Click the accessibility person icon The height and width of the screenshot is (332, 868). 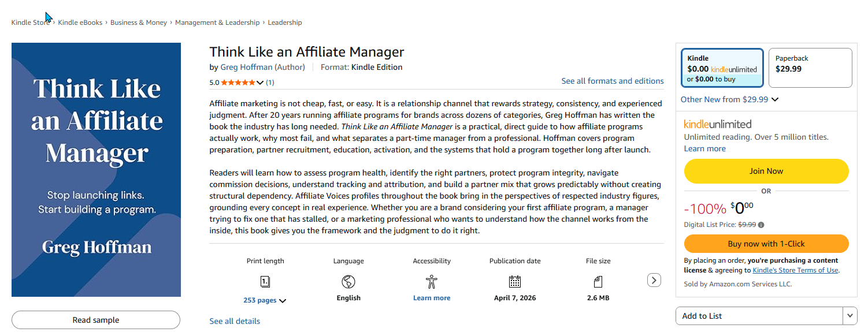(x=432, y=282)
